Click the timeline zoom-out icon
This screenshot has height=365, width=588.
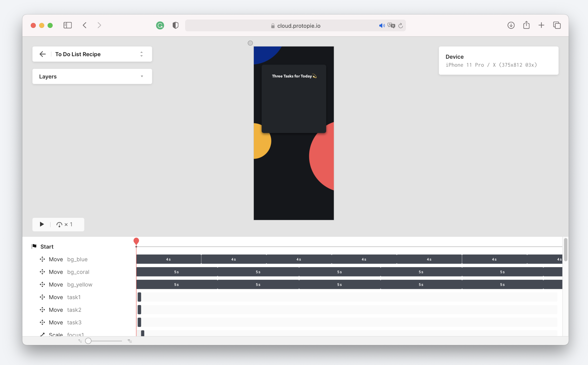pos(80,341)
